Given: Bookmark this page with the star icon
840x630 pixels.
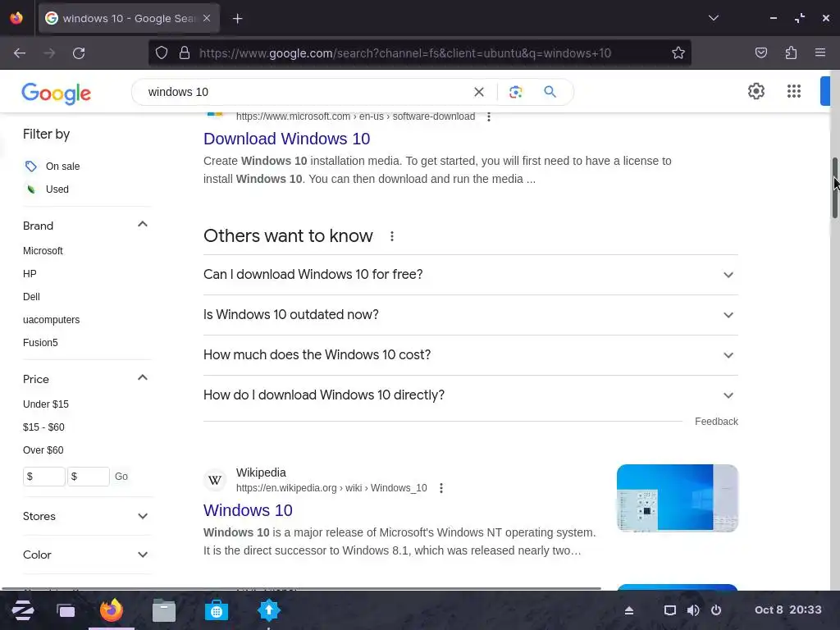Looking at the screenshot, I should tap(678, 53).
